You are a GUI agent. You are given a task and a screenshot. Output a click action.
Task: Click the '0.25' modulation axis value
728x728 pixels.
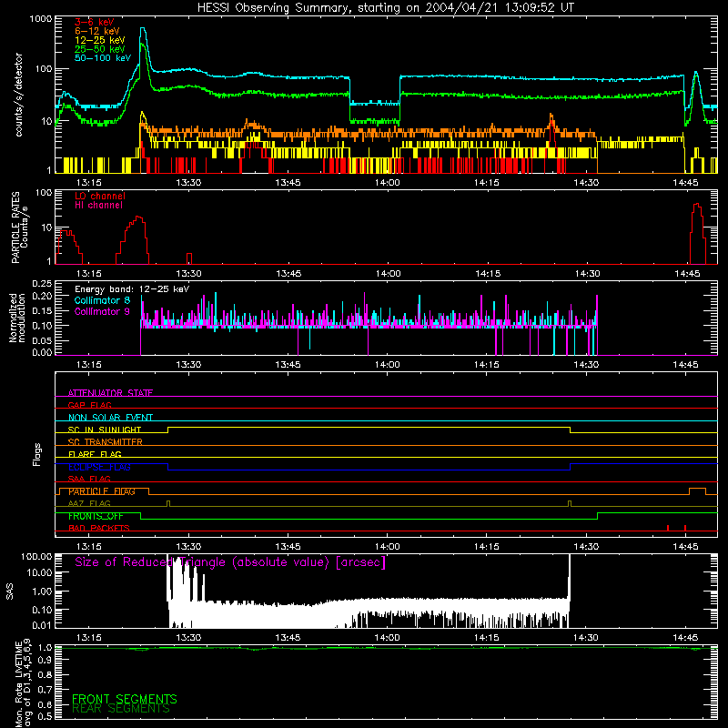[x=42, y=284]
